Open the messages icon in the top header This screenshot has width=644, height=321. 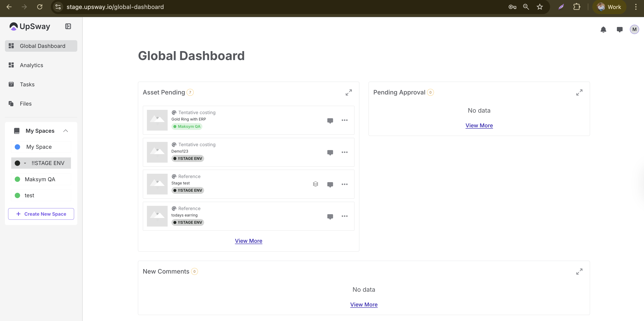tap(619, 29)
